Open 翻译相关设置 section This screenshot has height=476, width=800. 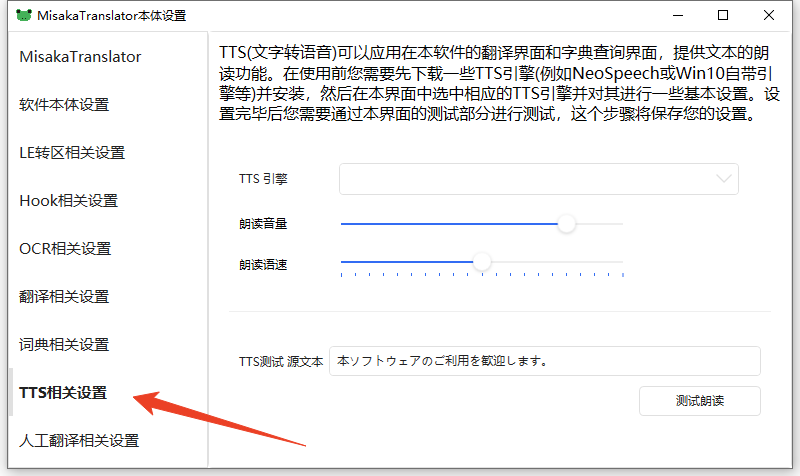(x=64, y=296)
